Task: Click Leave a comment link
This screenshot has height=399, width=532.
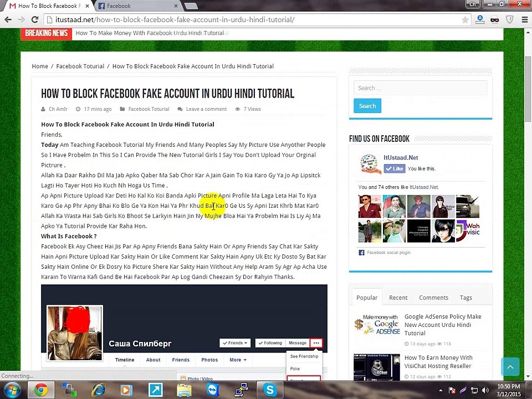Action: (x=206, y=109)
